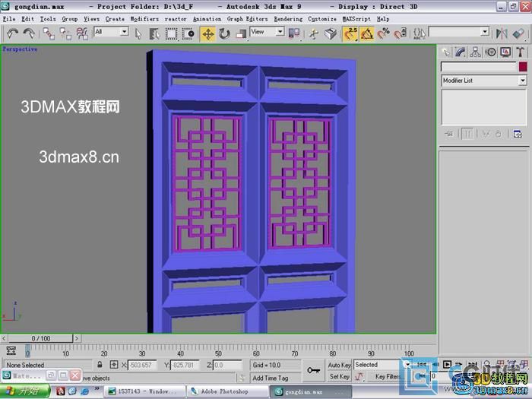Click the Redo arrow in the toolbar
The height and width of the screenshot is (399, 532).
point(29,33)
